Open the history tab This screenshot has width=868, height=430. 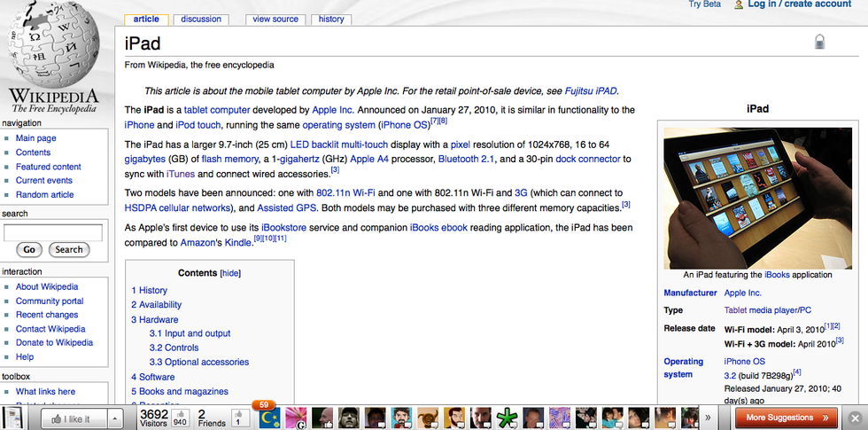coord(331,19)
